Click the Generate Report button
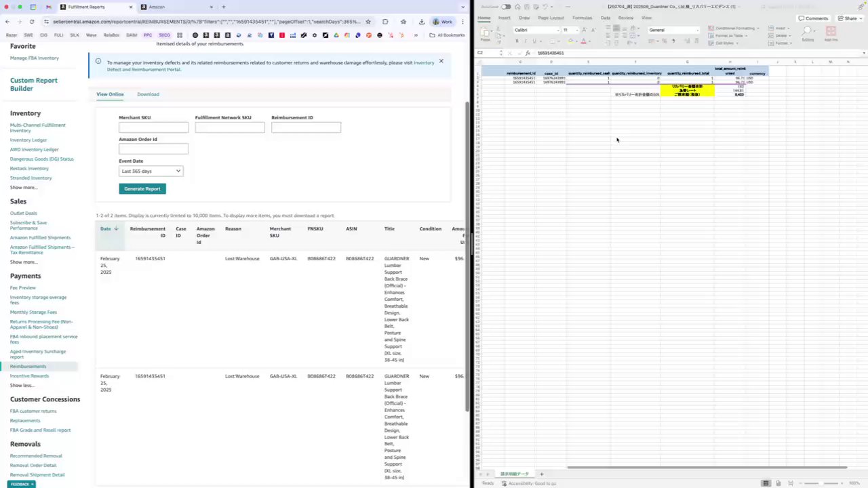The image size is (868, 488). click(142, 189)
